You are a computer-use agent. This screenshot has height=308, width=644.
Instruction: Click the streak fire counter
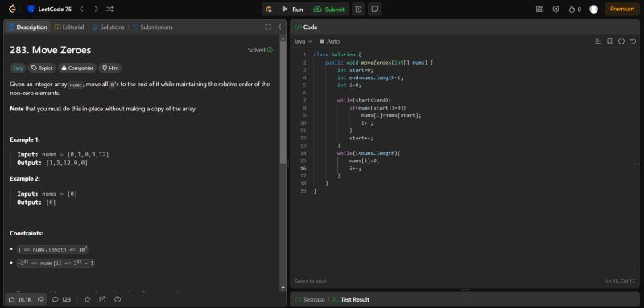(x=575, y=10)
